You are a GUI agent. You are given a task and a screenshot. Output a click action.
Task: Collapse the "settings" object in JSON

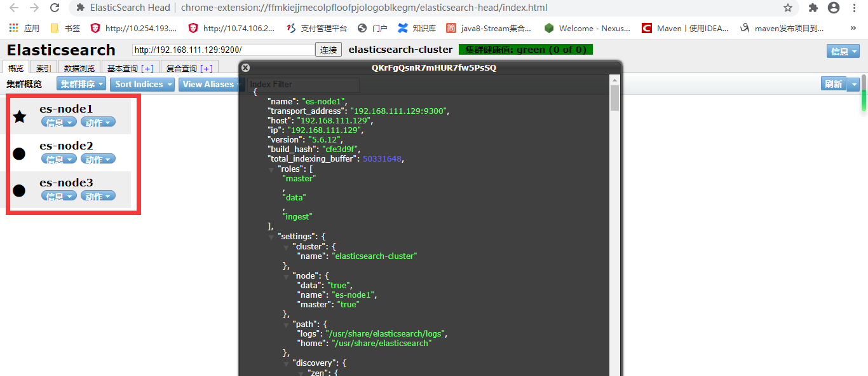coord(271,237)
